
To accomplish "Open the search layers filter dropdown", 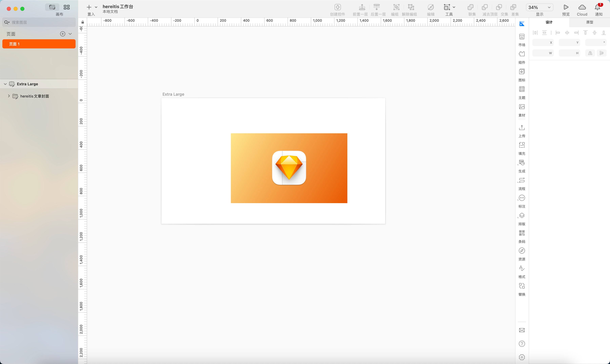I will click(7, 22).
